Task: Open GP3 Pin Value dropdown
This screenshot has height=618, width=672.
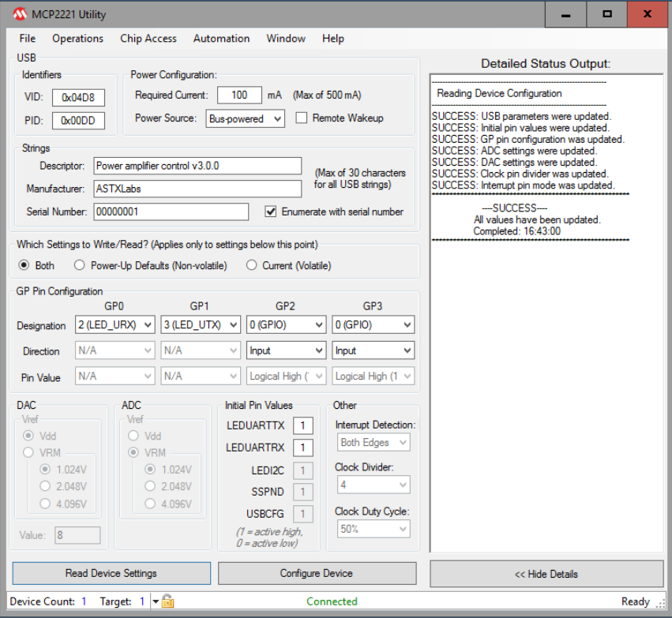Action: point(373,376)
